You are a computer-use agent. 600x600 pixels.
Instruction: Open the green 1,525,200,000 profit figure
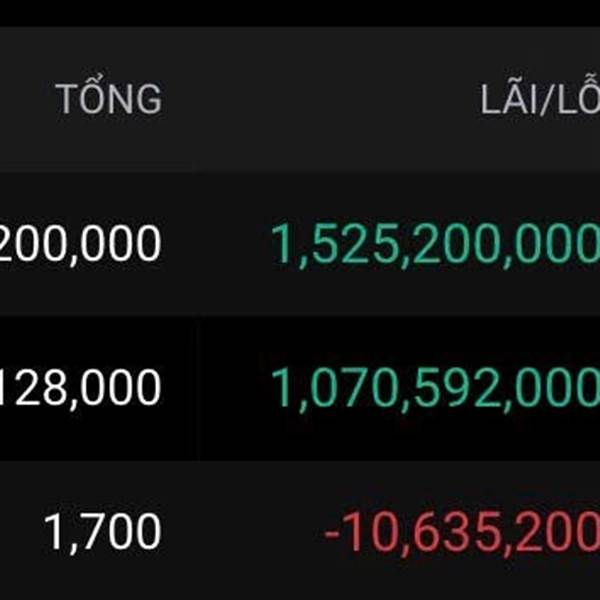(435, 244)
